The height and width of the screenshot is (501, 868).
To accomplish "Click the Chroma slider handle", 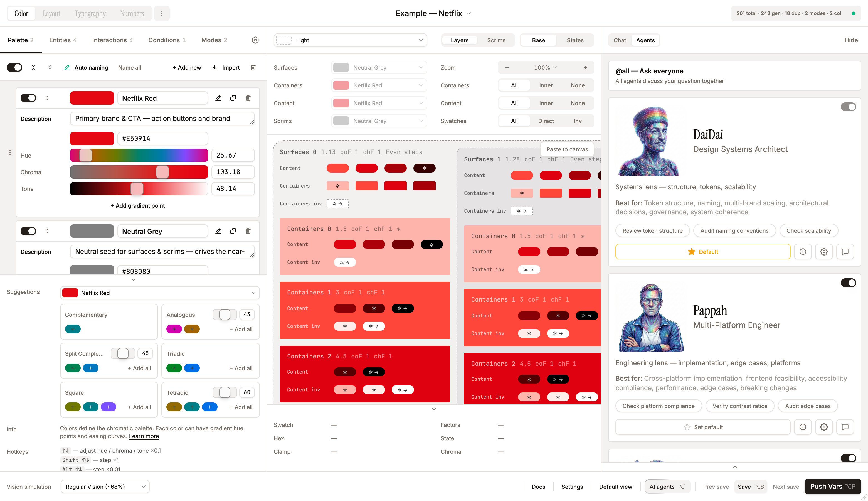I will pyautogui.click(x=162, y=172).
